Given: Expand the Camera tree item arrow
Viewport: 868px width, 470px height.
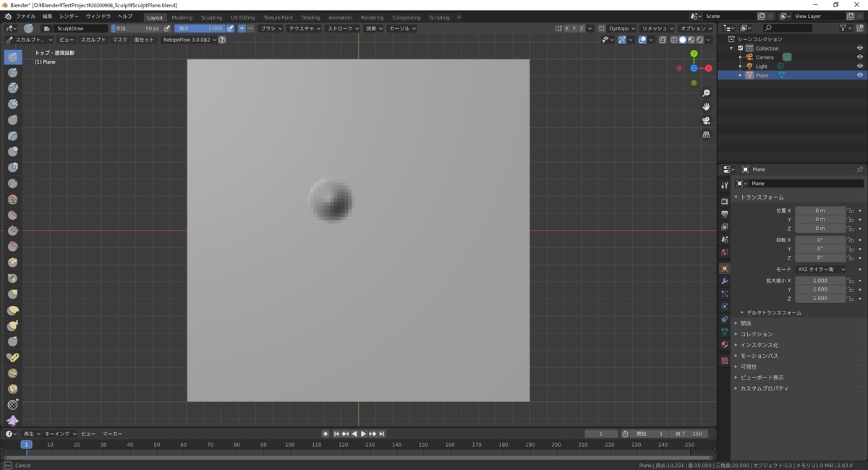Looking at the screenshot, I should (x=740, y=57).
